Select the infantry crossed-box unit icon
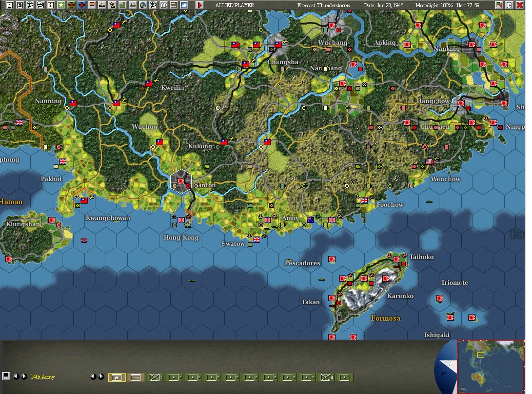Viewport: 532px width, 394px height. pyautogui.click(x=155, y=378)
